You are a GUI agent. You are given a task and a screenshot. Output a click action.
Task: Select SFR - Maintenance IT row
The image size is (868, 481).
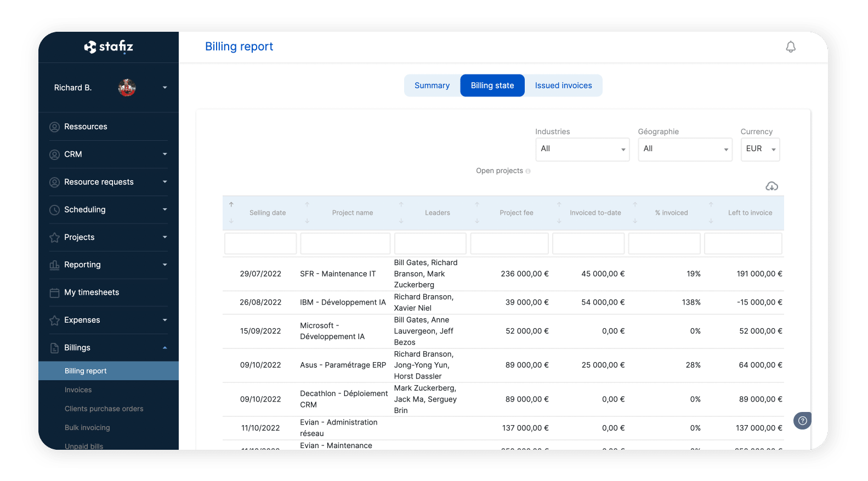coord(503,274)
